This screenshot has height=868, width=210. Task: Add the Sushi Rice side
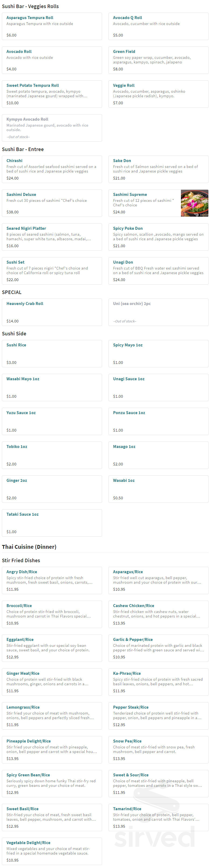pyautogui.click(x=52, y=353)
